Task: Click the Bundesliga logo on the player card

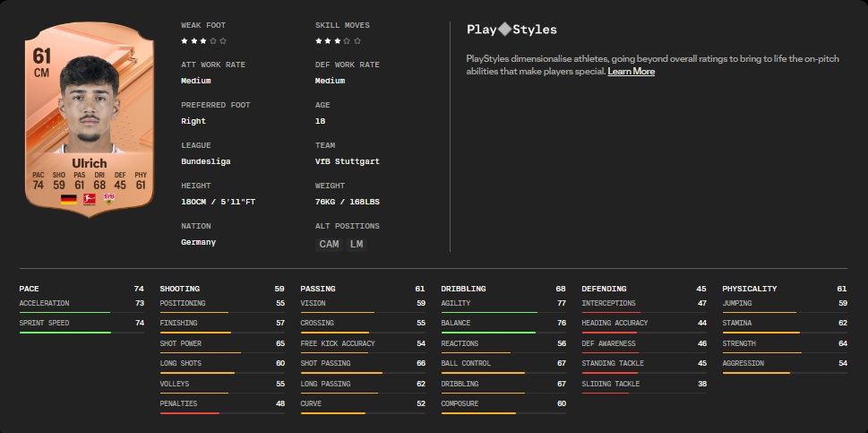Action: (89, 199)
